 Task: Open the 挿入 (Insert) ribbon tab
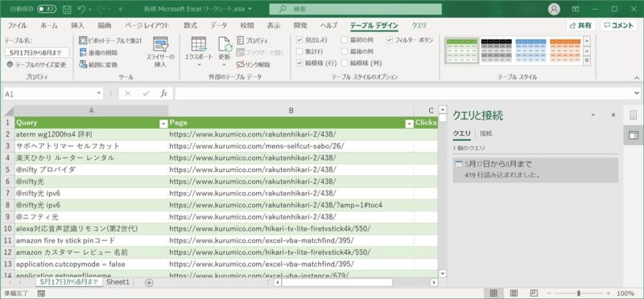(77, 26)
